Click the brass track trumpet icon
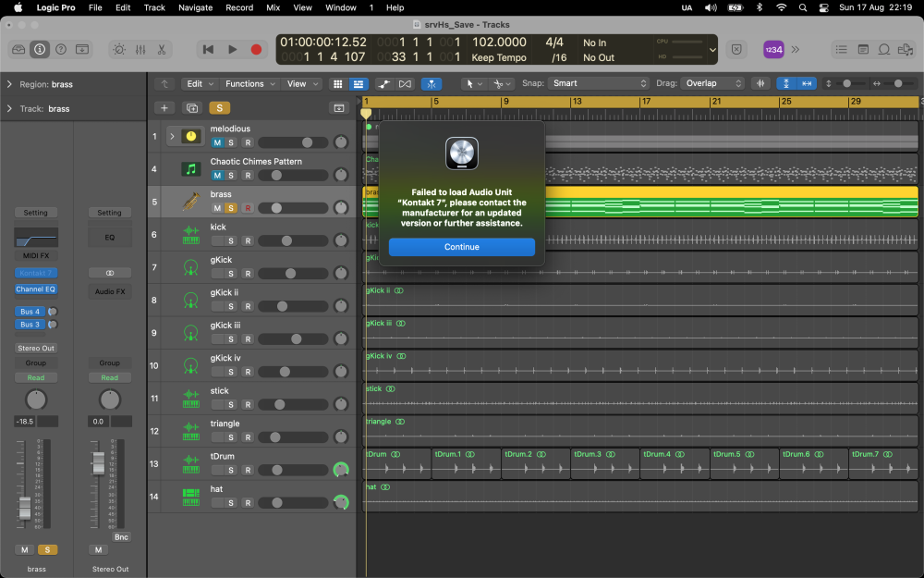Viewport: 924px width, 578px height. pos(190,202)
